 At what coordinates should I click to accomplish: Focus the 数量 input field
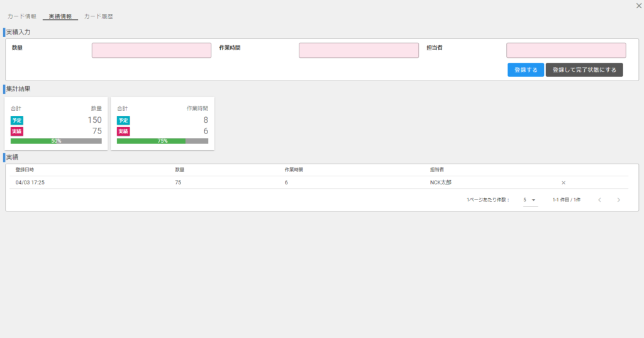(151, 50)
